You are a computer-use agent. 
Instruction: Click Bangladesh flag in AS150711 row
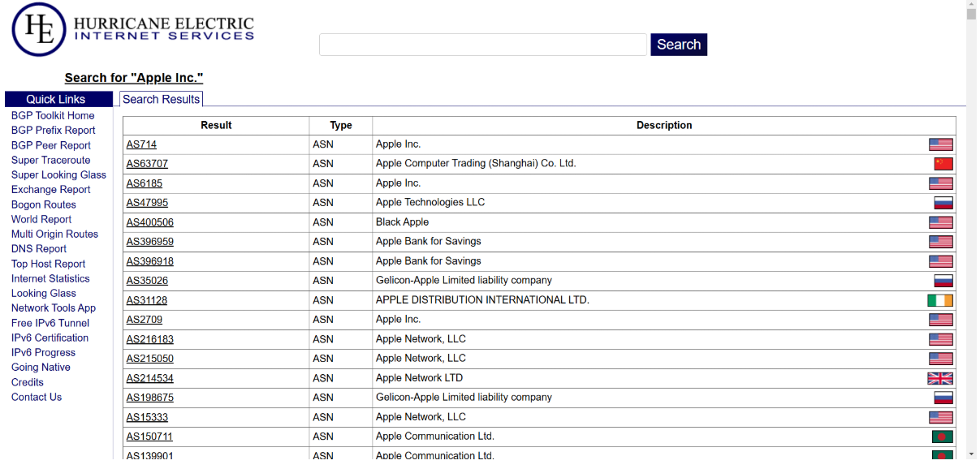943,437
